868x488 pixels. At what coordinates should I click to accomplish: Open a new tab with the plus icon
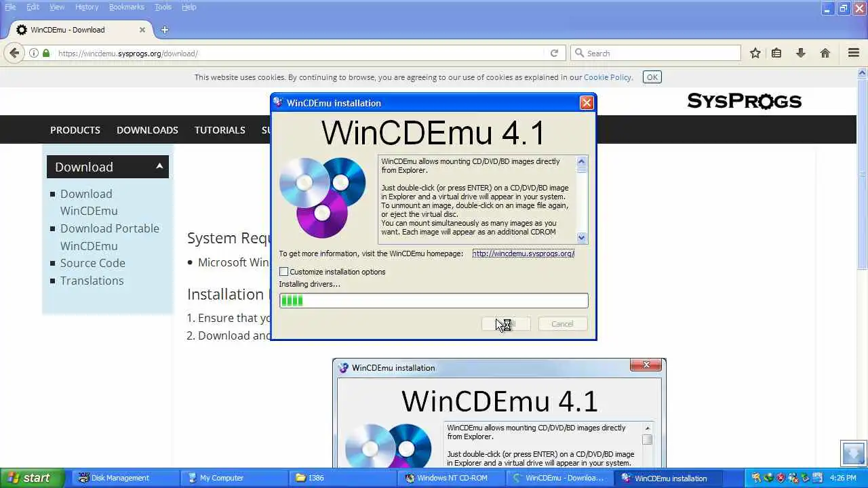click(165, 30)
